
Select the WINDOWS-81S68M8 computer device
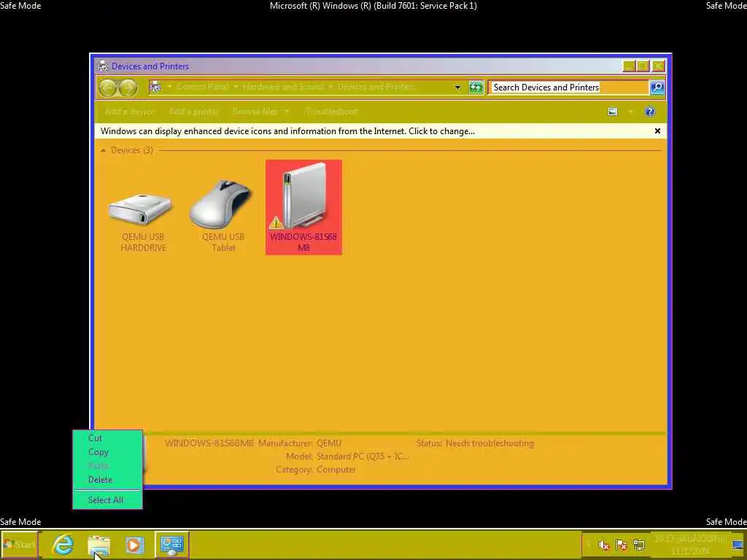pos(303,207)
